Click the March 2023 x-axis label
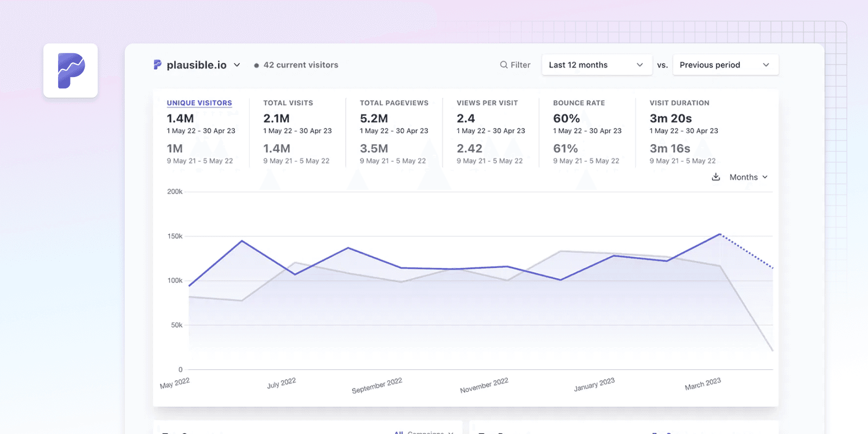The image size is (868, 434). click(703, 384)
